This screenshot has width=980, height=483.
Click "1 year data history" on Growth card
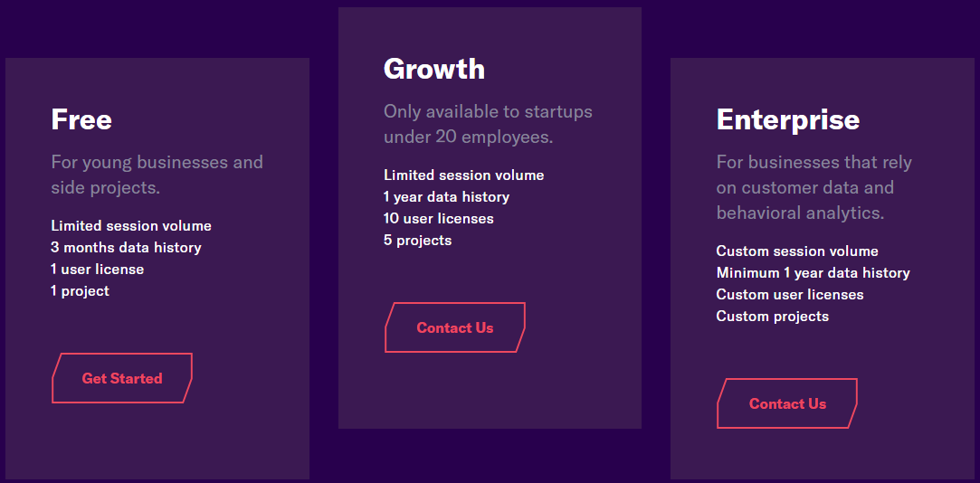tap(447, 197)
